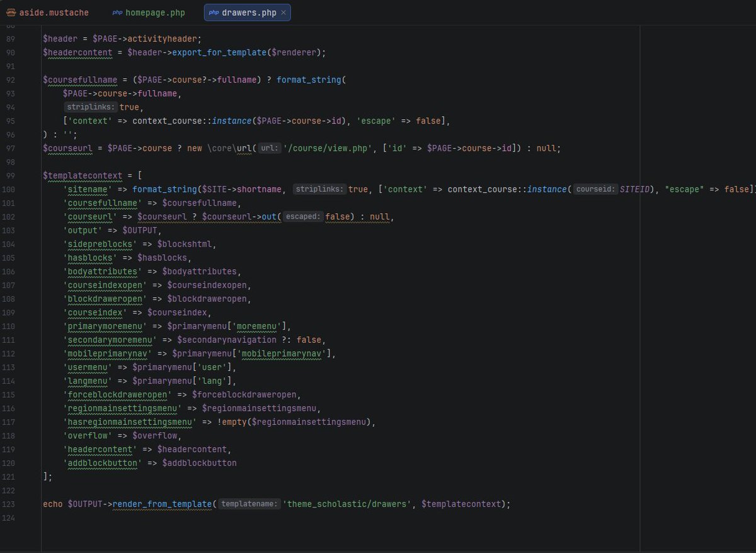This screenshot has height=553, width=756.
Task: Click the 'striplinks:' inlay hint on line 94
Action: coord(91,107)
